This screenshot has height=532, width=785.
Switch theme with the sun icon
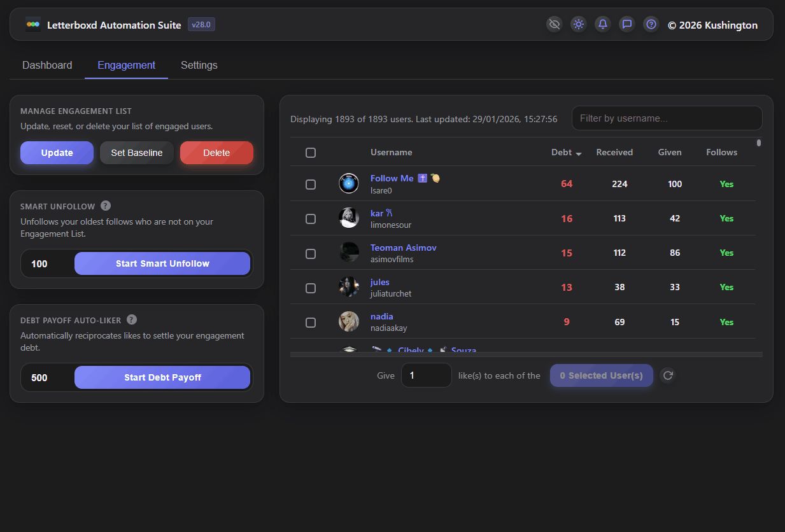[x=579, y=24]
